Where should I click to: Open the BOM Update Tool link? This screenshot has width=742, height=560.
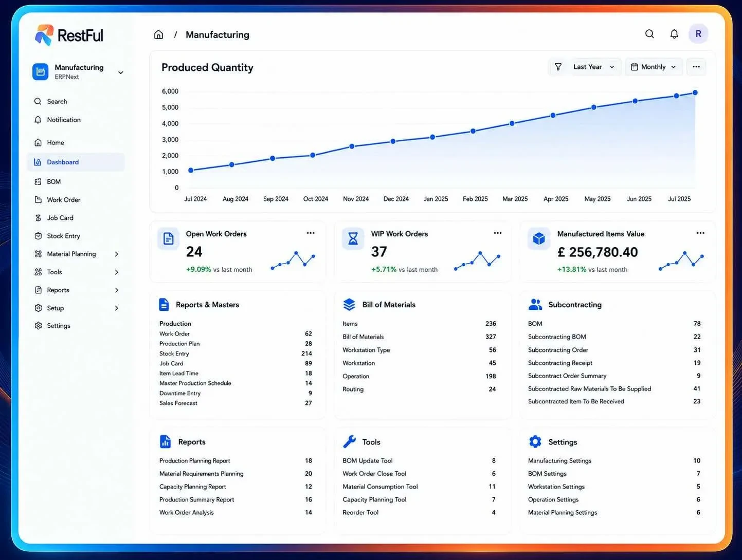click(368, 461)
